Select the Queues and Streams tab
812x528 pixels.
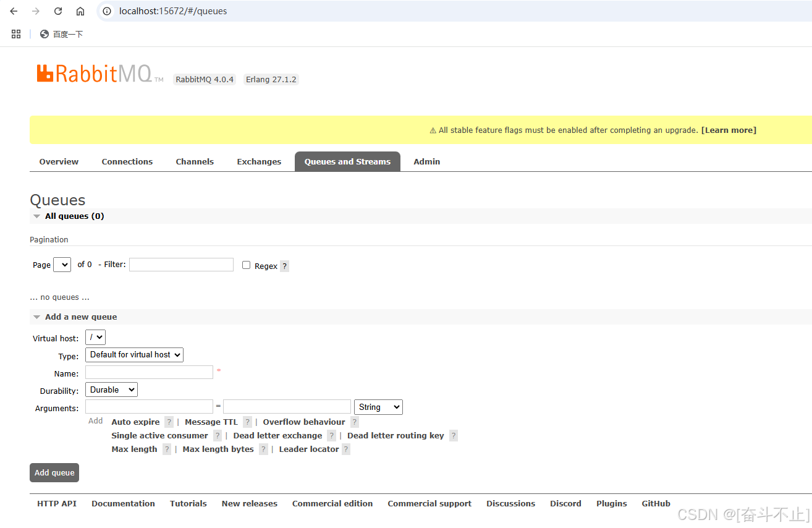click(347, 161)
